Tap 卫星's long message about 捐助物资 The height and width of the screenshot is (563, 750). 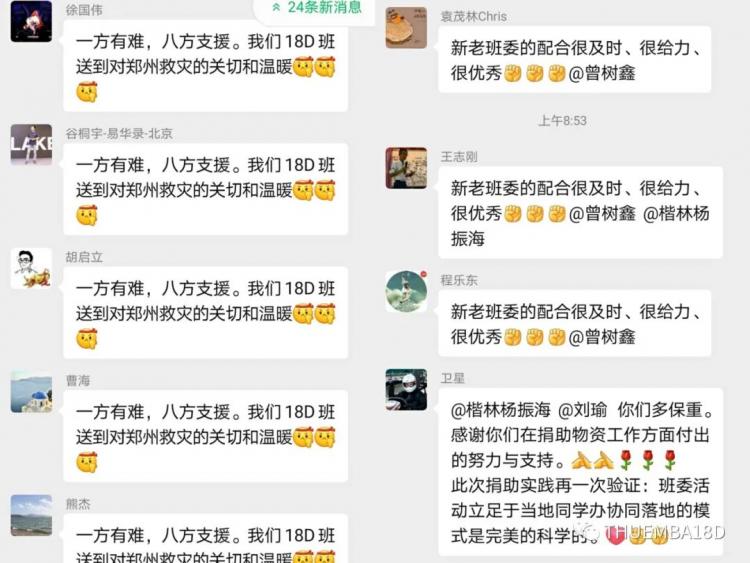tap(580, 472)
